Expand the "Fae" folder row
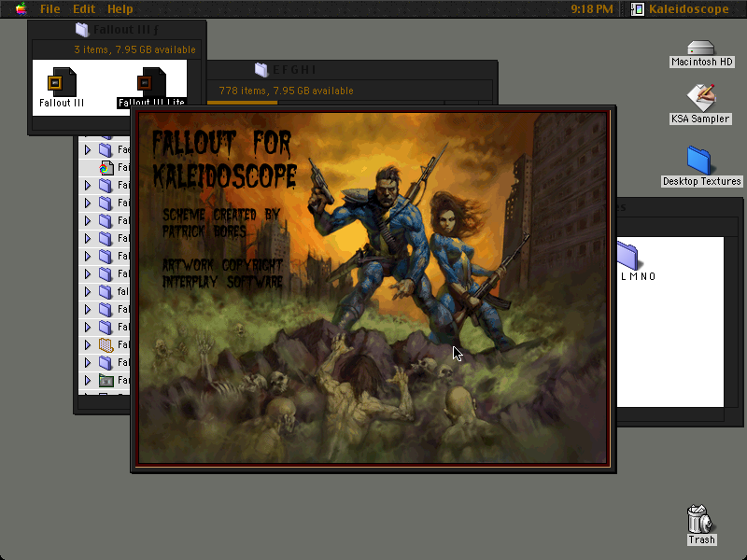Screen dimensions: 747x560 88,150
